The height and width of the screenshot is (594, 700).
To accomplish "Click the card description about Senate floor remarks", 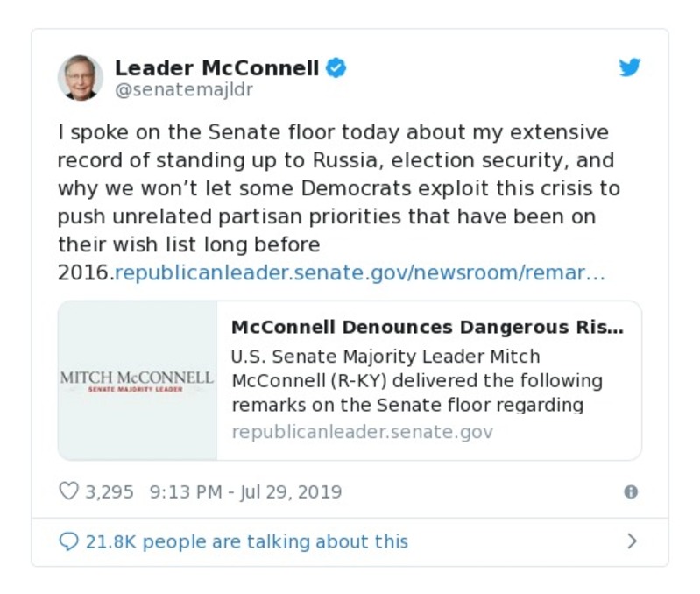I will pos(417,381).
